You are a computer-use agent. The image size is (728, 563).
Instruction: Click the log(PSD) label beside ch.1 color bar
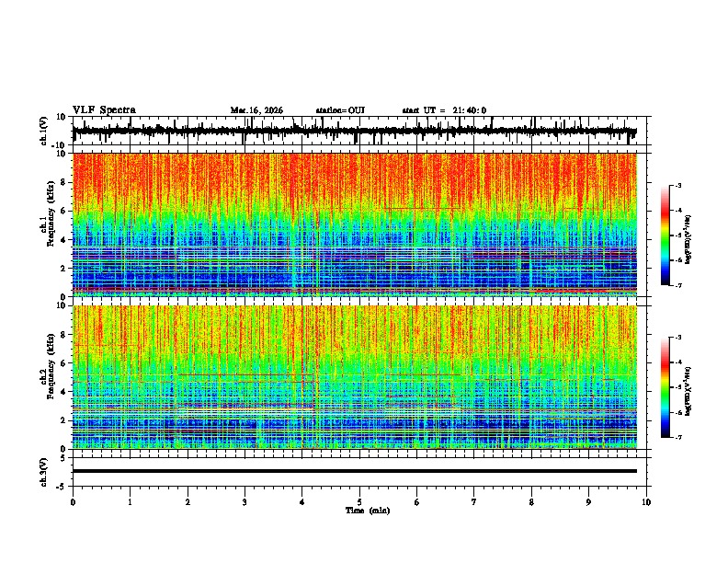(x=688, y=239)
